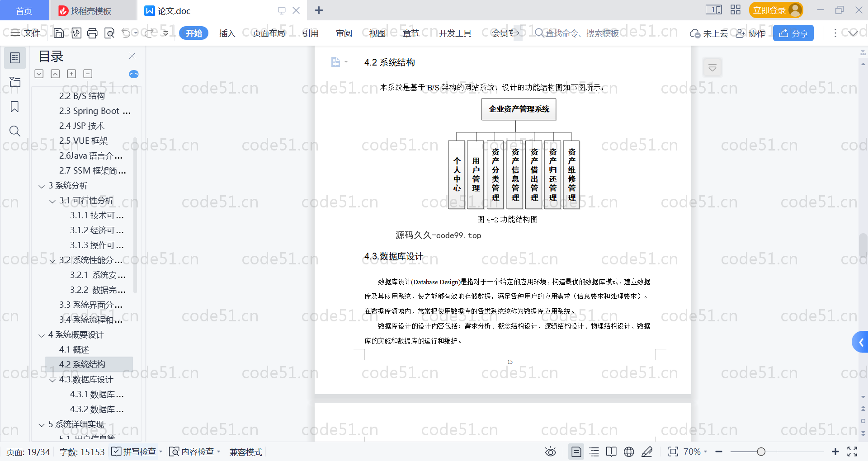Click the 立即登录 login button
Viewport: 868px width, 461px height.
tap(769, 10)
